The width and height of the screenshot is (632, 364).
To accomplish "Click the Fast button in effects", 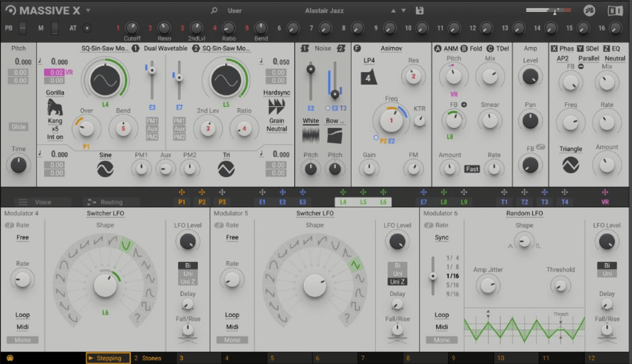I will (x=472, y=169).
